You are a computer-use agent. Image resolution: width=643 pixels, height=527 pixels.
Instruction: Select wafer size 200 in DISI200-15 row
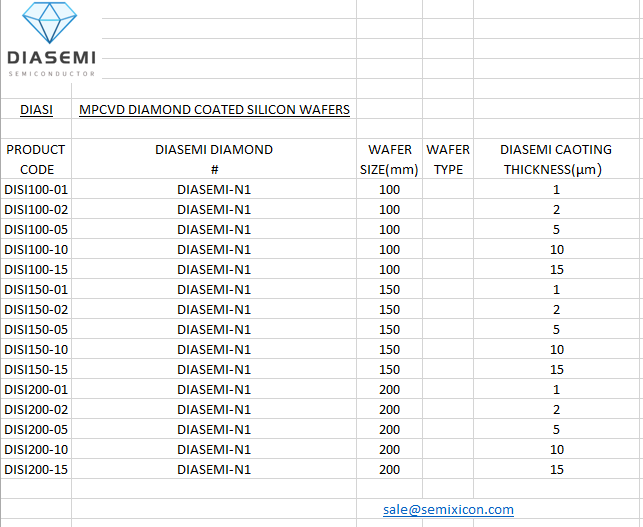[390, 469]
